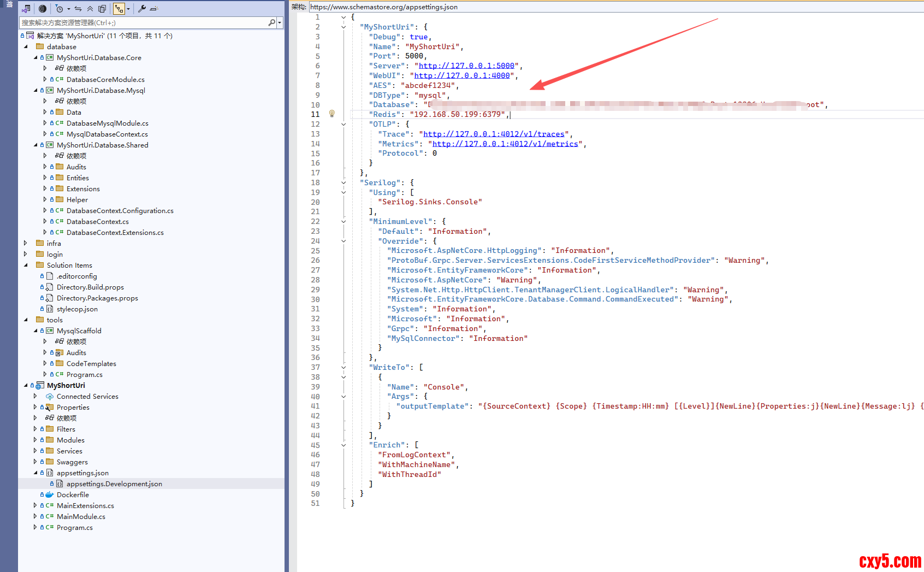Click the pending changes filter clock icon
This screenshot has width=924, height=572.
coord(60,9)
